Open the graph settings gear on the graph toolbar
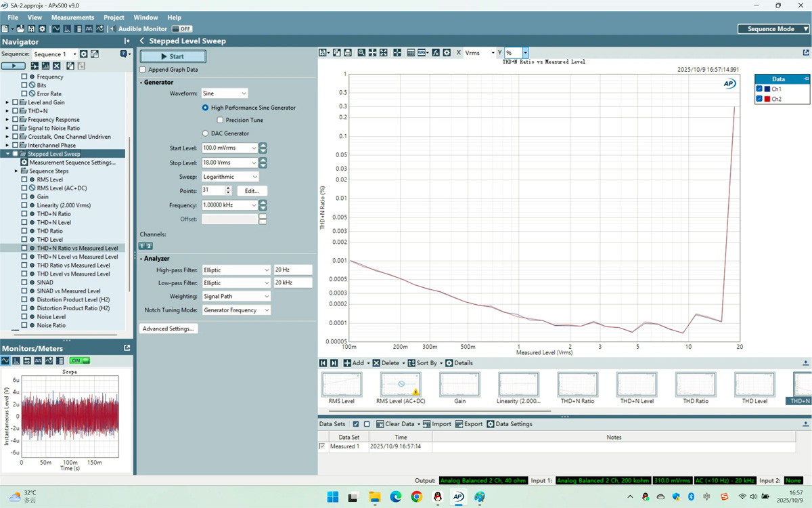 click(446, 52)
